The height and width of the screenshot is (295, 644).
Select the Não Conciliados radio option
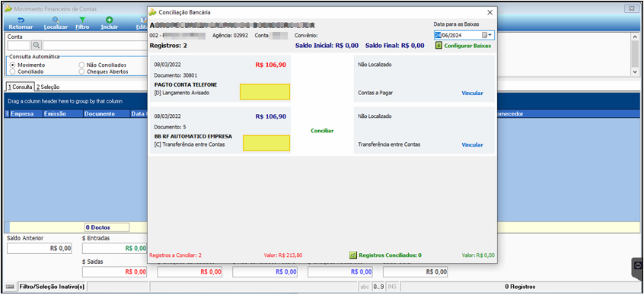81,65
